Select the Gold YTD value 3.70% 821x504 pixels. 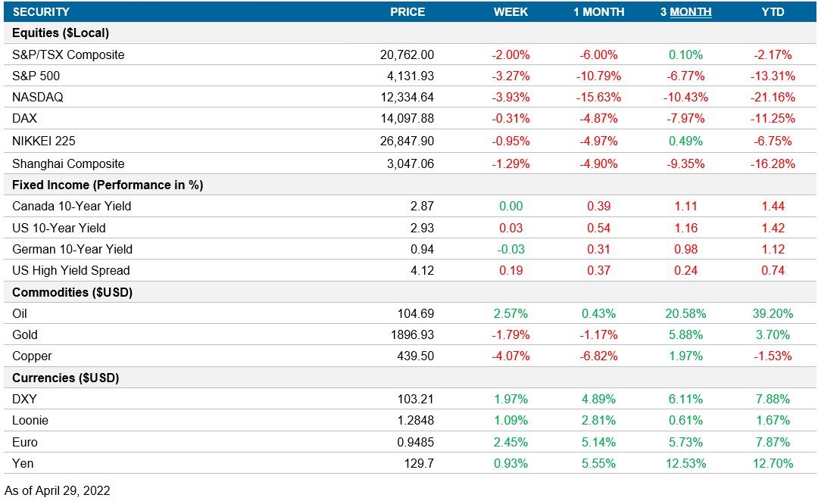click(773, 334)
